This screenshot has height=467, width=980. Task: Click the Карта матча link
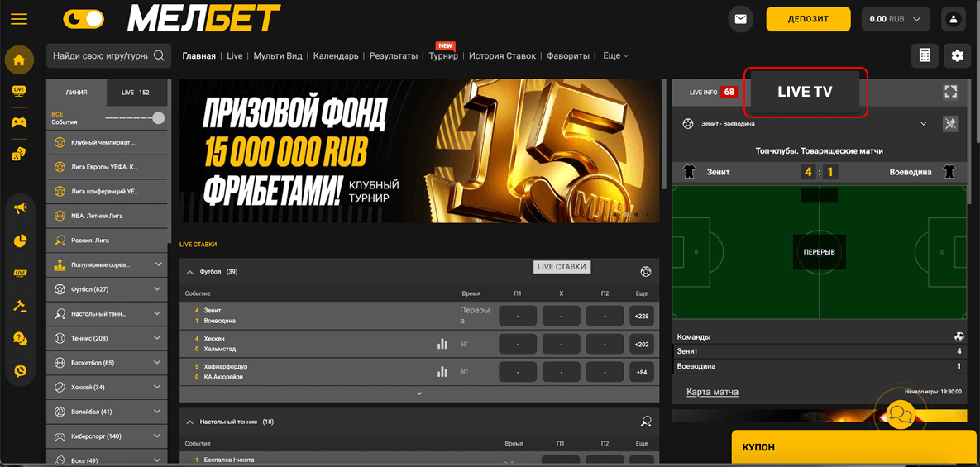coord(712,392)
